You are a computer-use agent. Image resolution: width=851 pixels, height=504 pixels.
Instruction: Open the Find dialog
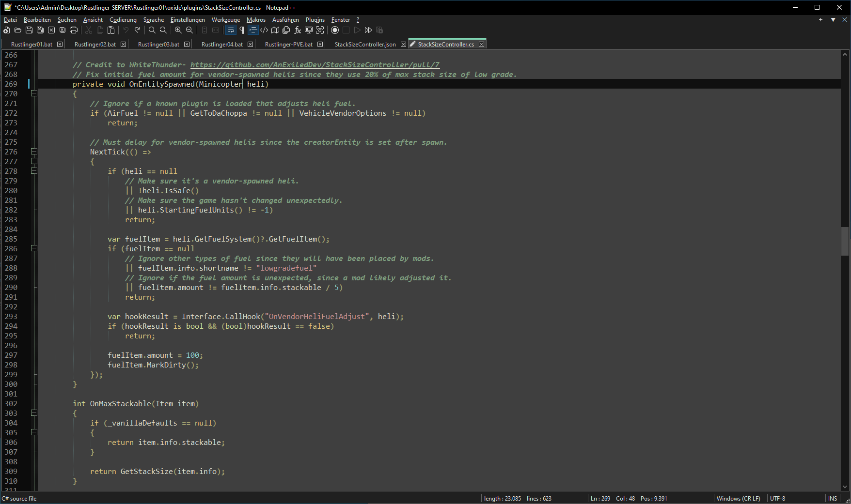click(x=152, y=30)
